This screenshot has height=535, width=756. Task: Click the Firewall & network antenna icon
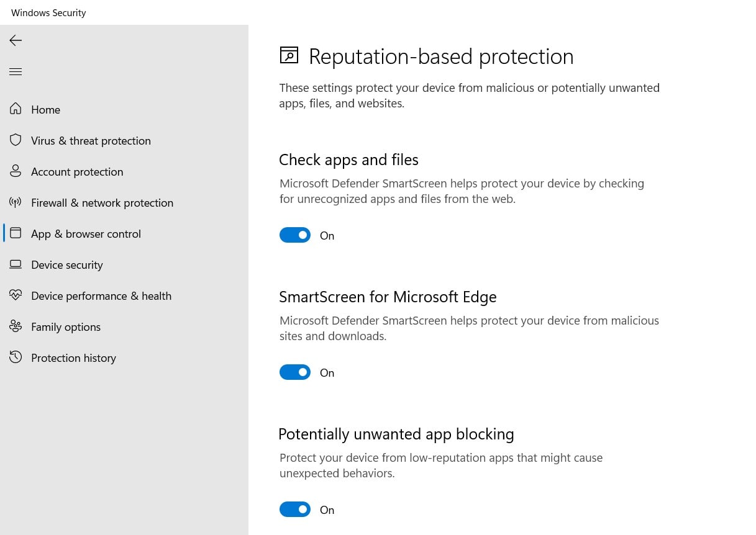16,202
